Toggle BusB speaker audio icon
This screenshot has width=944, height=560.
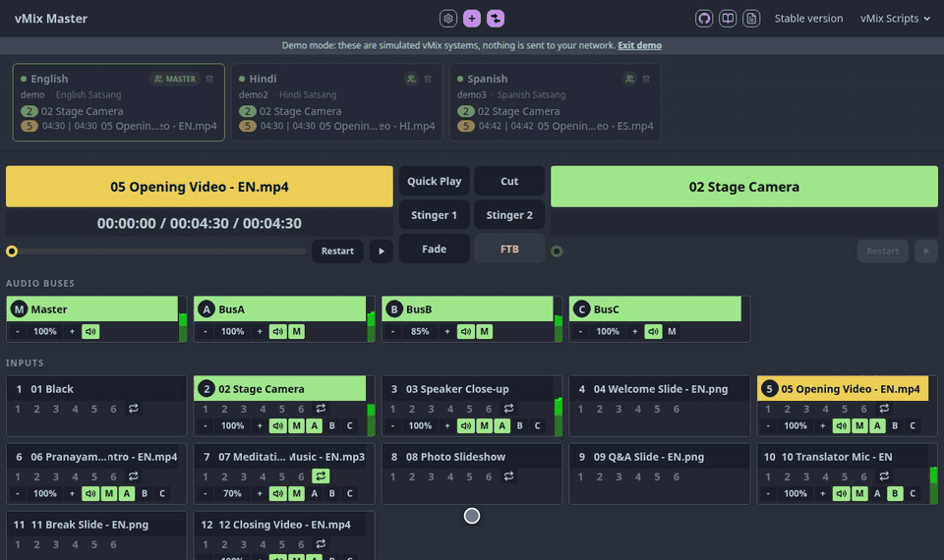point(465,331)
